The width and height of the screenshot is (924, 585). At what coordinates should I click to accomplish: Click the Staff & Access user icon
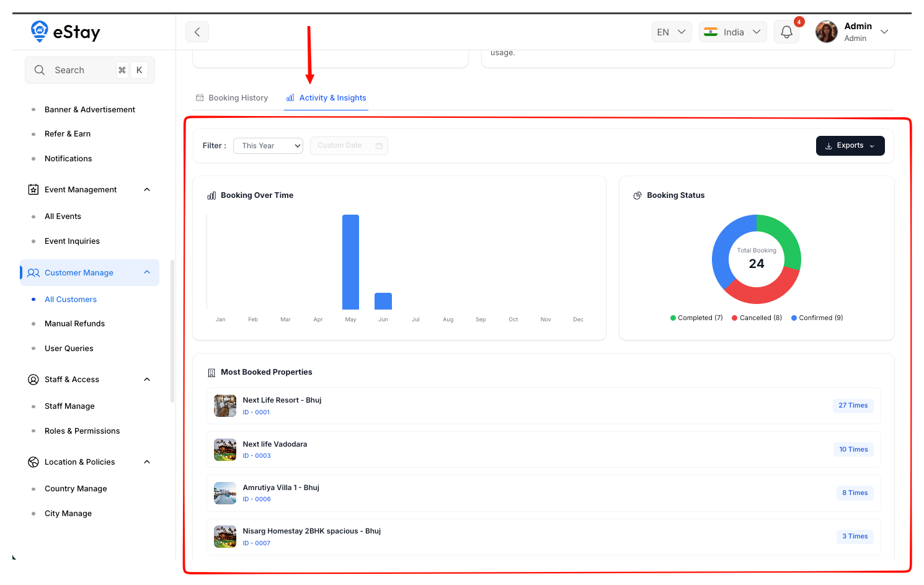click(x=33, y=380)
